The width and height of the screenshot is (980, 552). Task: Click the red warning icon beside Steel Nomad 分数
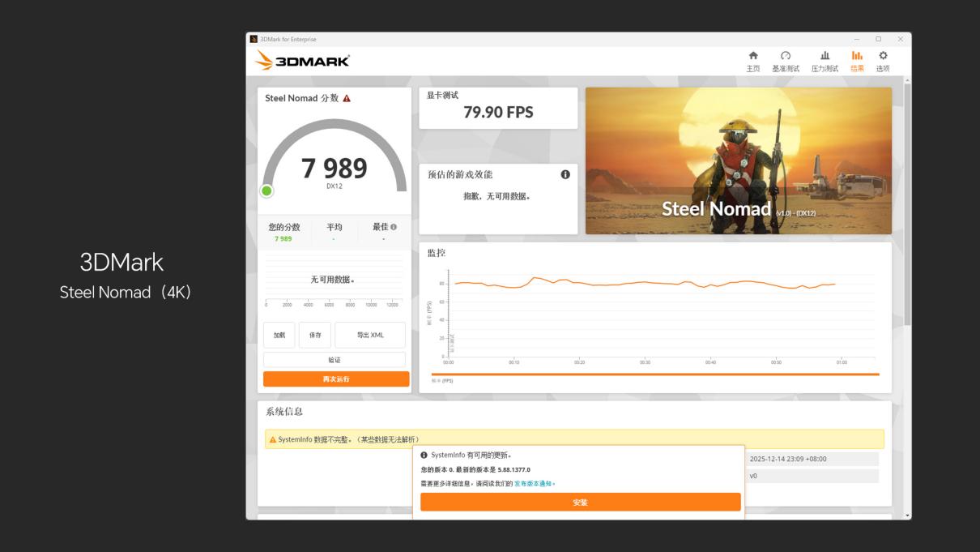pyautogui.click(x=347, y=98)
